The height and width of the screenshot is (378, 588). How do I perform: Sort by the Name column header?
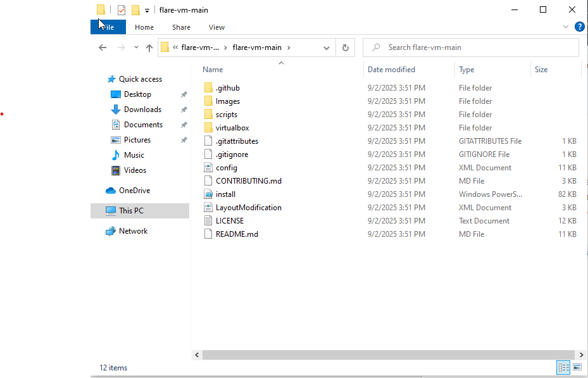pos(213,70)
